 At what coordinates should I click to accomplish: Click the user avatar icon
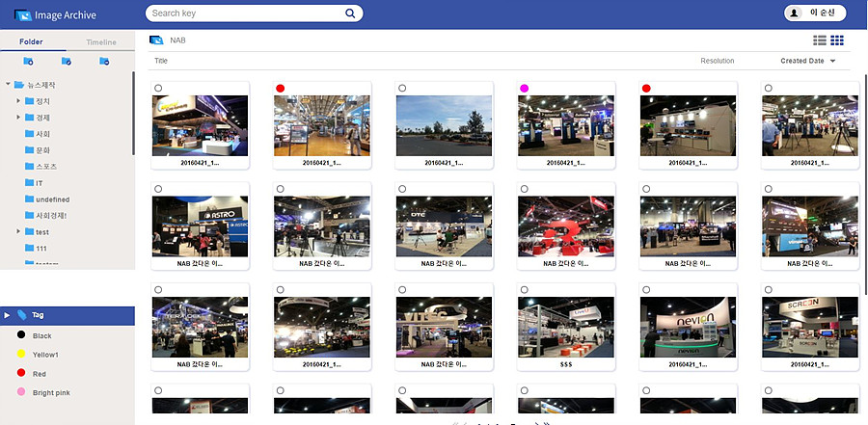pyautogui.click(x=795, y=13)
